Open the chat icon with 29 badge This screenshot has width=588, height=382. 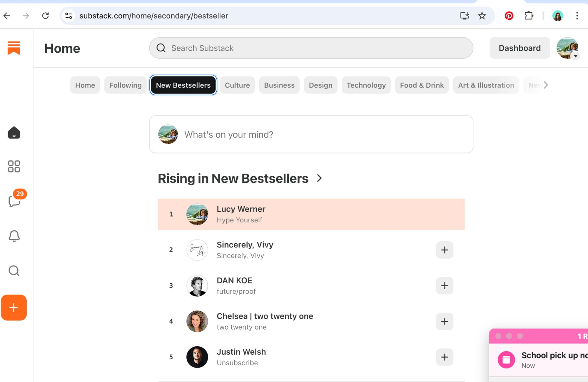coord(14,201)
